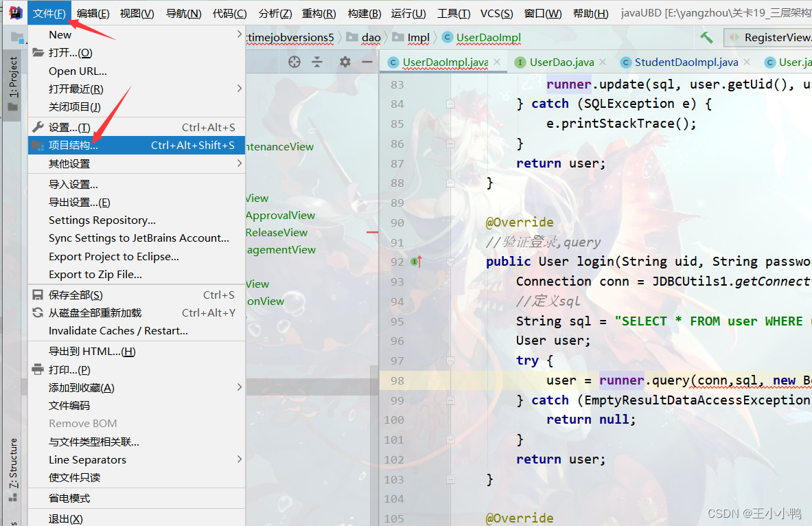Expand the 添加到收藏(A) submenu
812x526 pixels.
137,388
